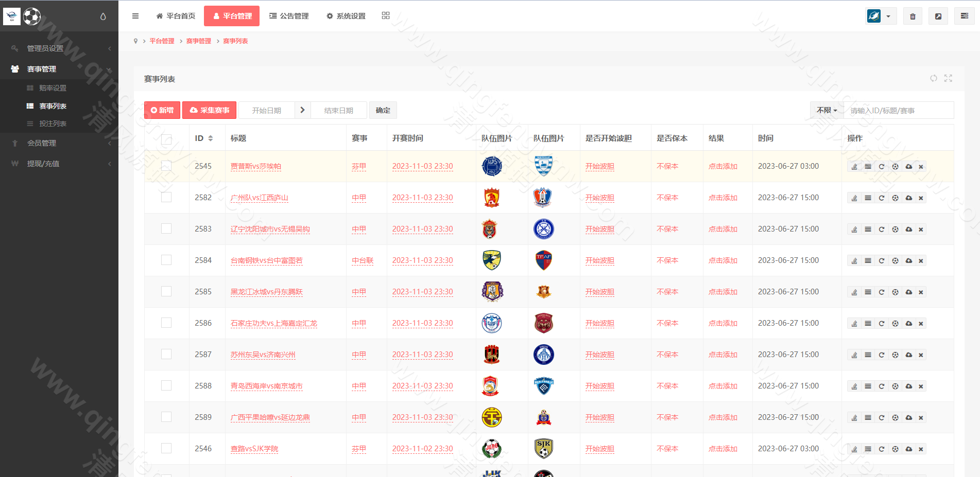Click the cloud upload icon on row 2584
This screenshot has width=980, height=477.
point(909,260)
